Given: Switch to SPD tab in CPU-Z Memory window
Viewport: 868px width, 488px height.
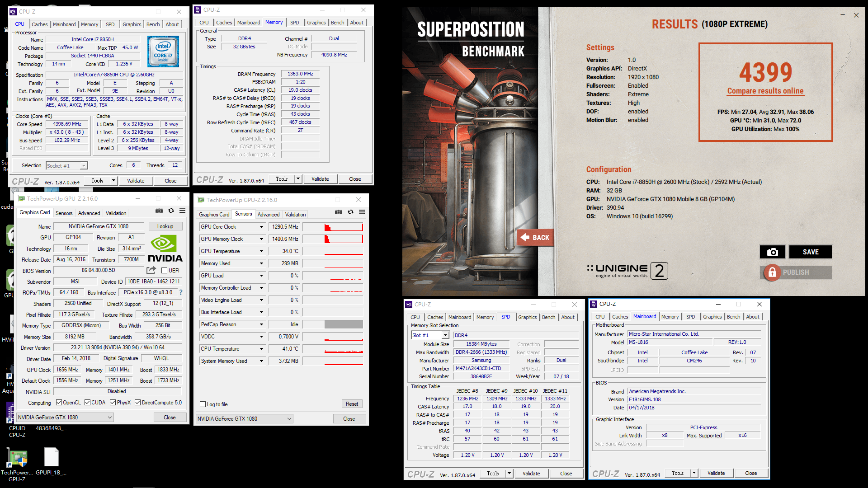Looking at the screenshot, I should (x=294, y=23).
